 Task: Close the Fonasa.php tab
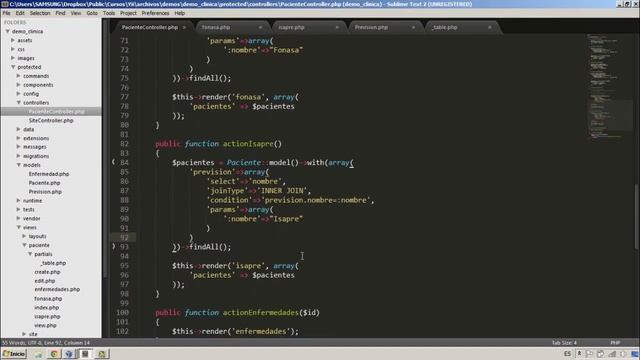click(260, 27)
